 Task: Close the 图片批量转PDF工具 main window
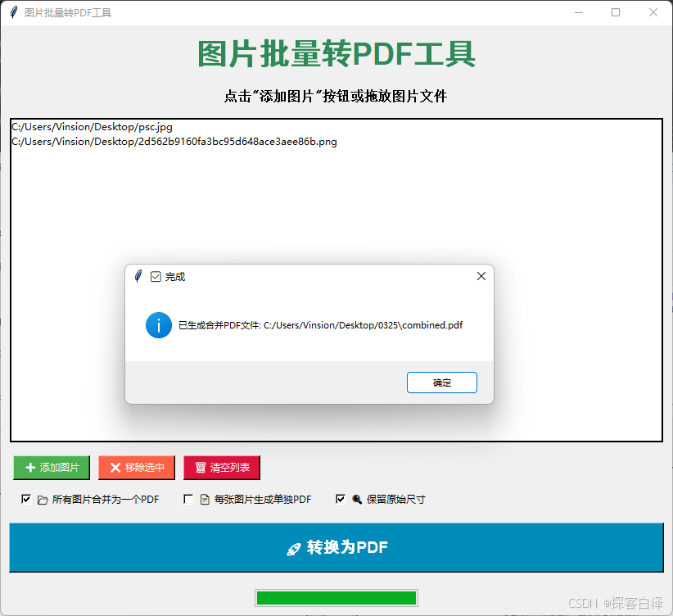tap(653, 12)
